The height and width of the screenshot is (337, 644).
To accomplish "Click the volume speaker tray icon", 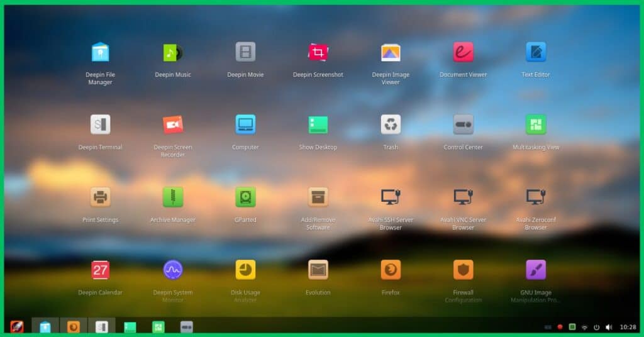I will 609,327.
